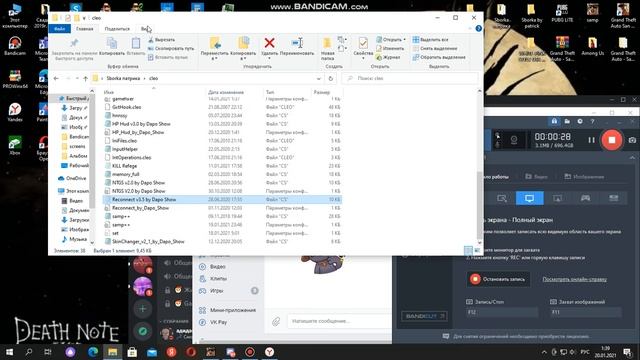Select file memory_full

pyautogui.click(x=125, y=174)
